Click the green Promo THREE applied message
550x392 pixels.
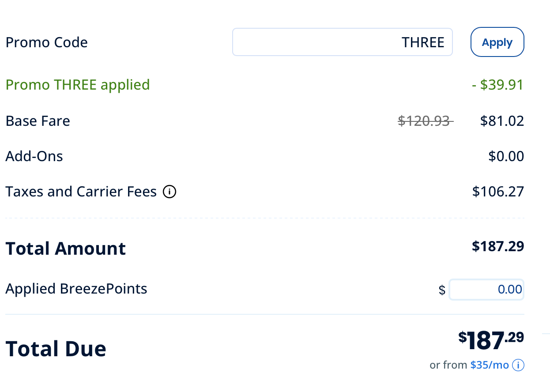[78, 84]
